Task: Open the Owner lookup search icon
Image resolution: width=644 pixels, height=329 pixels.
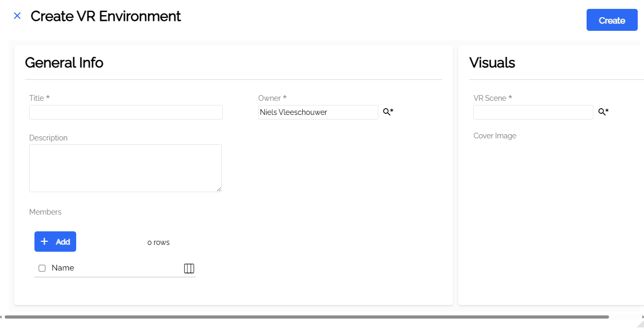Action: click(388, 112)
